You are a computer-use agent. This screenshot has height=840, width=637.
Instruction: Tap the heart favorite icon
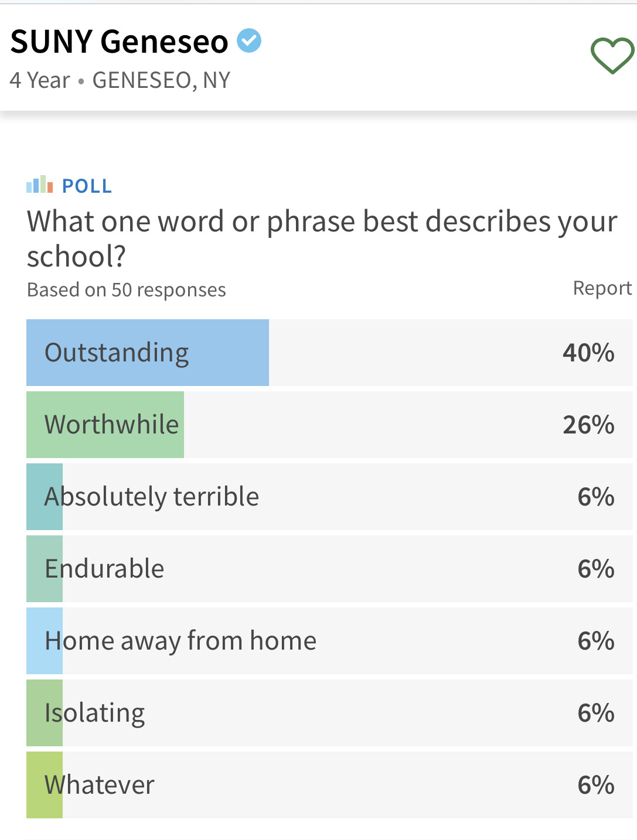click(x=612, y=56)
